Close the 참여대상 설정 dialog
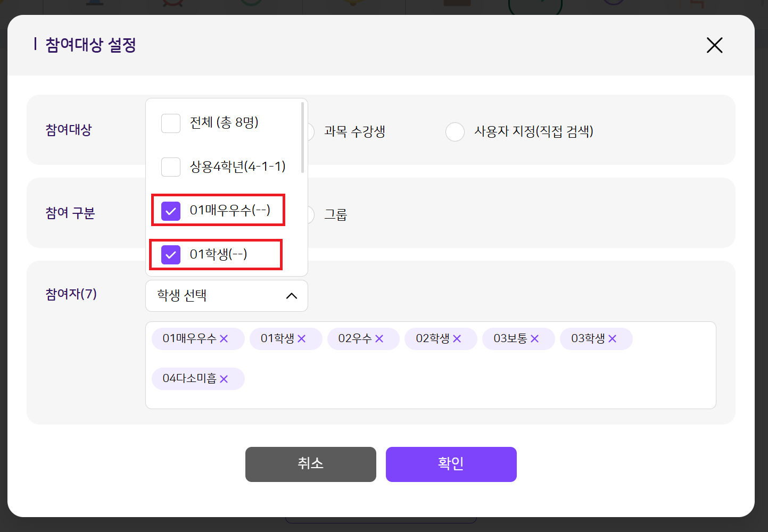The image size is (768, 532). click(x=714, y=45)
